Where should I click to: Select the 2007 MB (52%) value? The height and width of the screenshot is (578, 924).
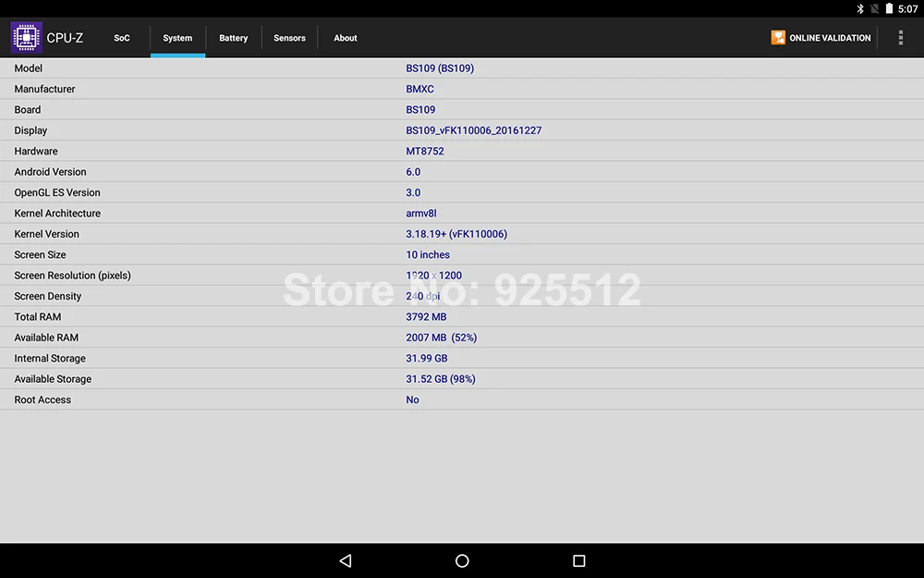(x=442, y=338)
